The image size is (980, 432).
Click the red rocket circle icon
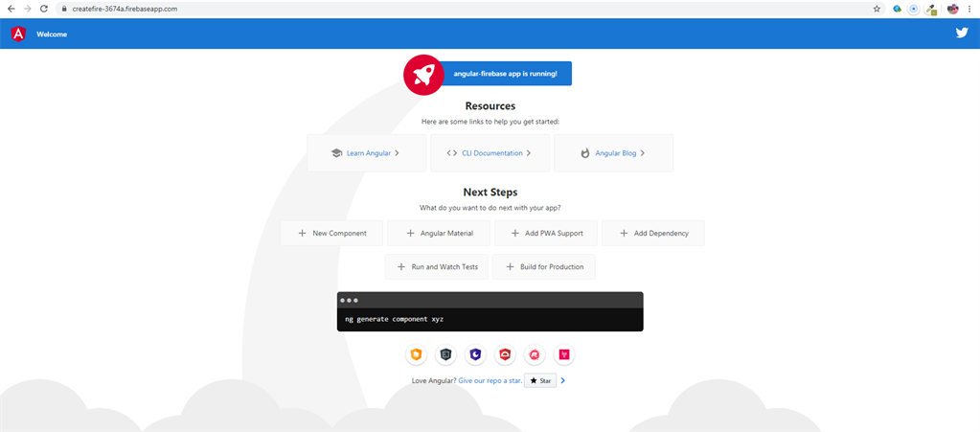click(423, 75)
